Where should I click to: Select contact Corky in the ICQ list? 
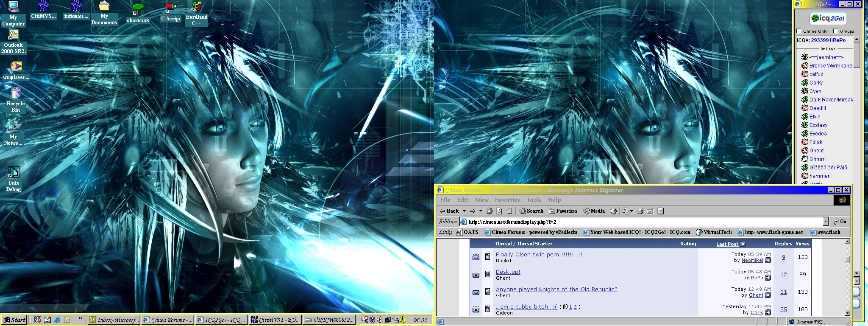816,83
